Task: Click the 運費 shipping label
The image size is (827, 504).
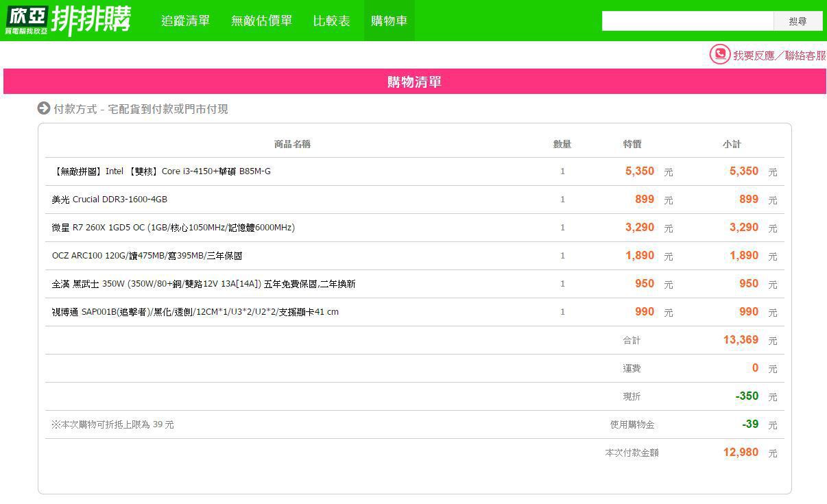Action: tap(632, 368)
